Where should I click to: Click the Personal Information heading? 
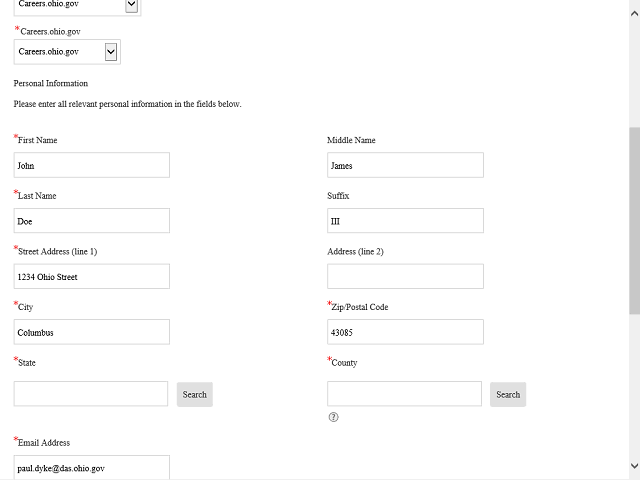click(51, 83)
